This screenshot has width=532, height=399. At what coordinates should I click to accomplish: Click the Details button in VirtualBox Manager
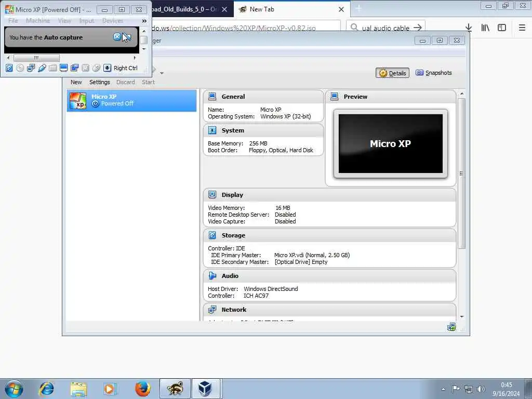393,73
